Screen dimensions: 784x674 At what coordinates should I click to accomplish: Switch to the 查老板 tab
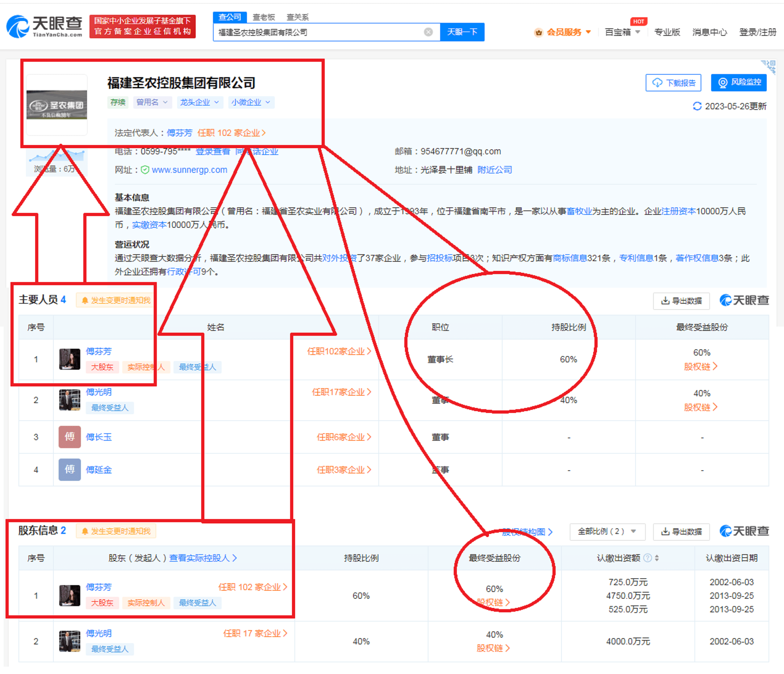264,17
